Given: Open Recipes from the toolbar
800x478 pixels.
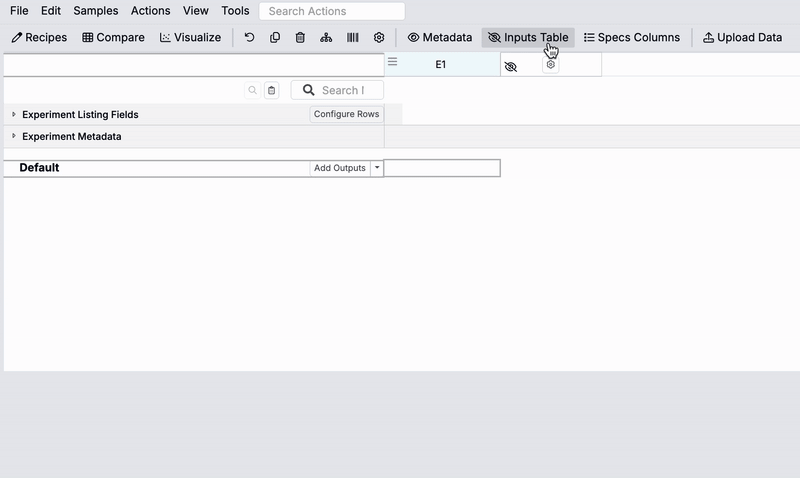Looking at the screenshot, I should (x=39, y=37).
